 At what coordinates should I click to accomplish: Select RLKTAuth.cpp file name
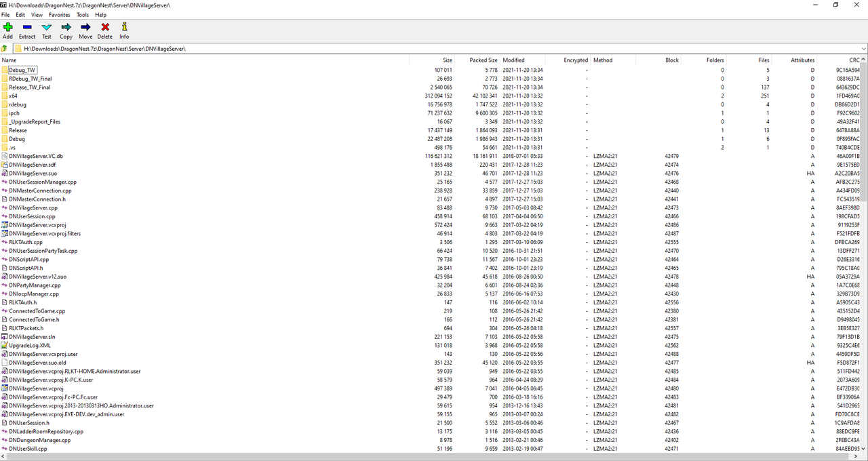(26, 242)
